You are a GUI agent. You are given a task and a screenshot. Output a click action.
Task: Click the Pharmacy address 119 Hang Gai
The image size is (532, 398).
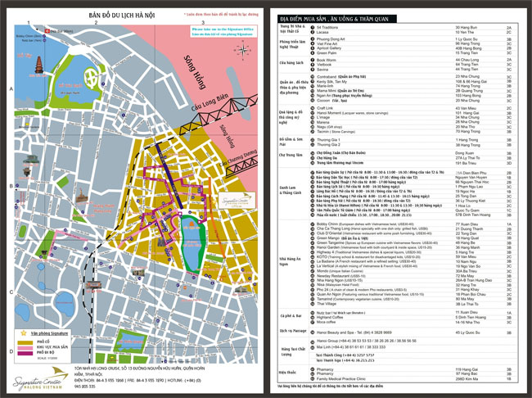467,369
